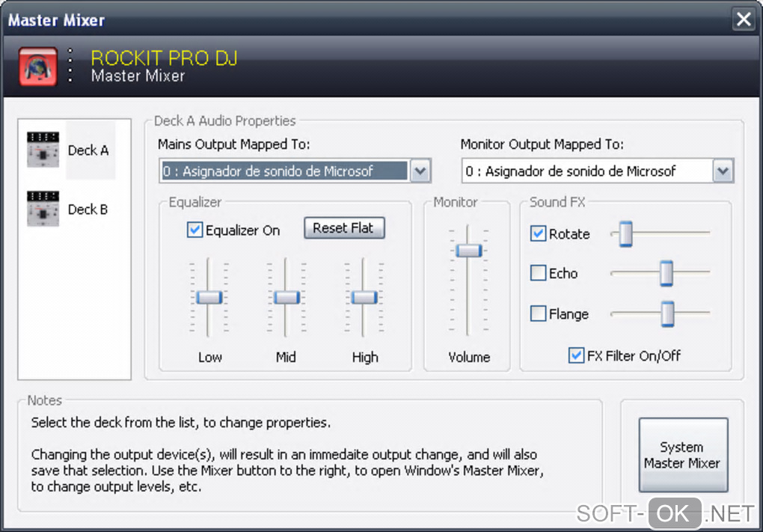Toggle the Equalizer On checkbox
763x532 pixels.
(194, 230)
